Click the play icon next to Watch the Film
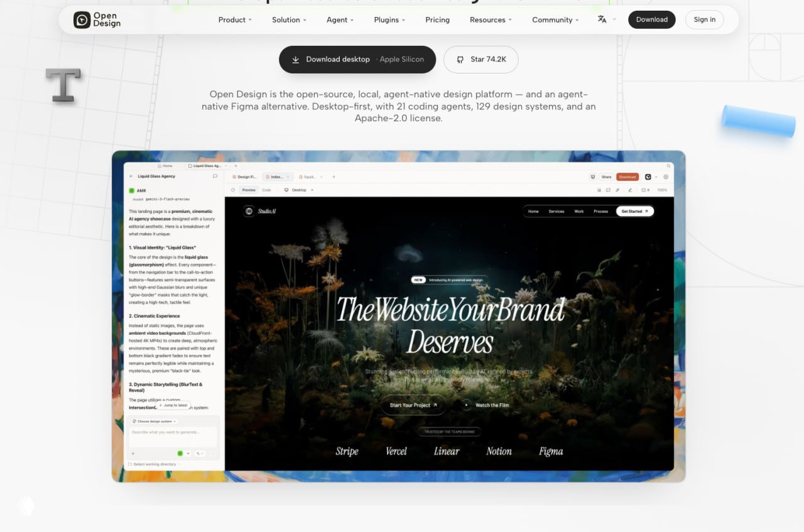Image resolution: width=804 pixels, height=532 pixels. (x=466, y=405)
